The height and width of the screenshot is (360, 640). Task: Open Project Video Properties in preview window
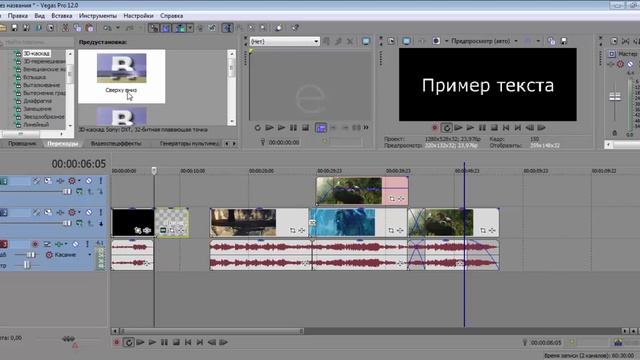point(392,41)
